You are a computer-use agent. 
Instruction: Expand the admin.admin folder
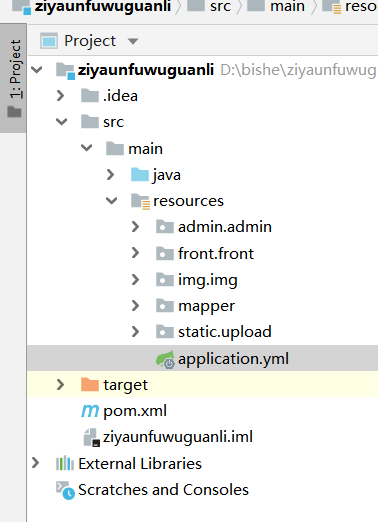[x=135, y=227]
